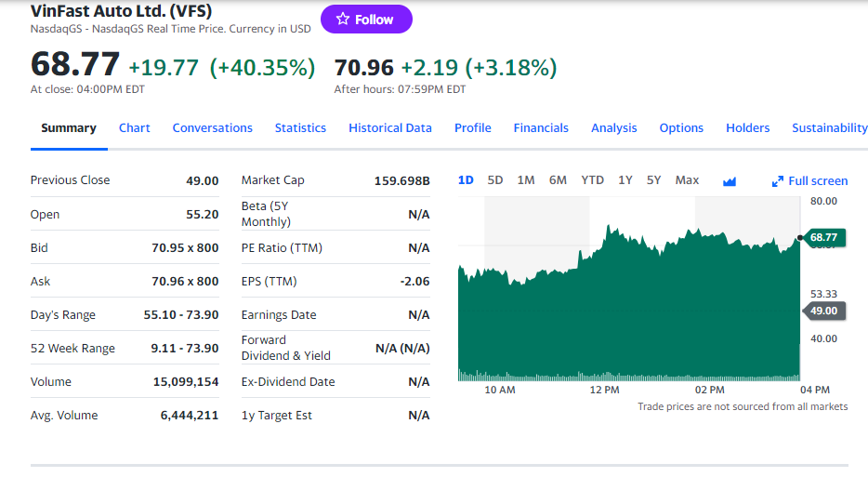Viewport: 868px width, 477px height.
Task: Select the 5D chart range
Action: 495,180
